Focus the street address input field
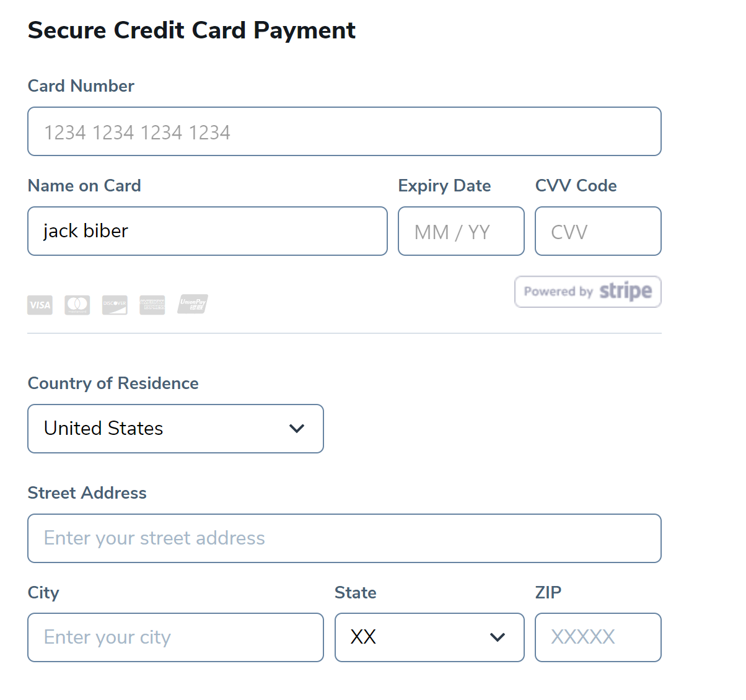 [x=344, y=538]
